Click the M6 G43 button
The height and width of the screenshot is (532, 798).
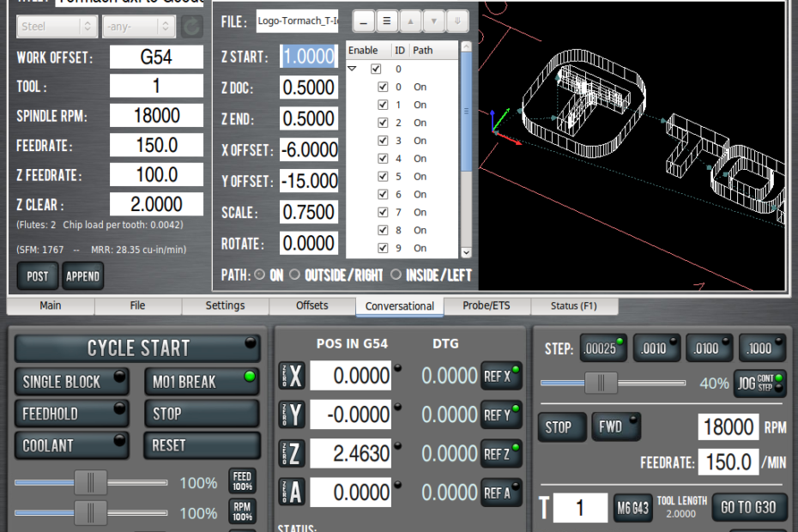click(x=632, y=508)
